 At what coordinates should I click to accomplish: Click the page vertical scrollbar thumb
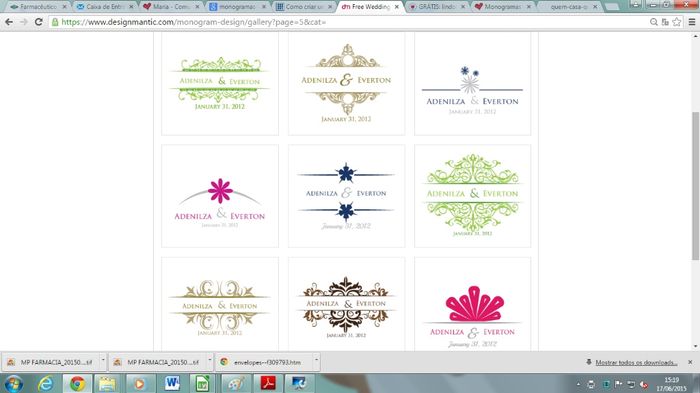coord(696,185)
